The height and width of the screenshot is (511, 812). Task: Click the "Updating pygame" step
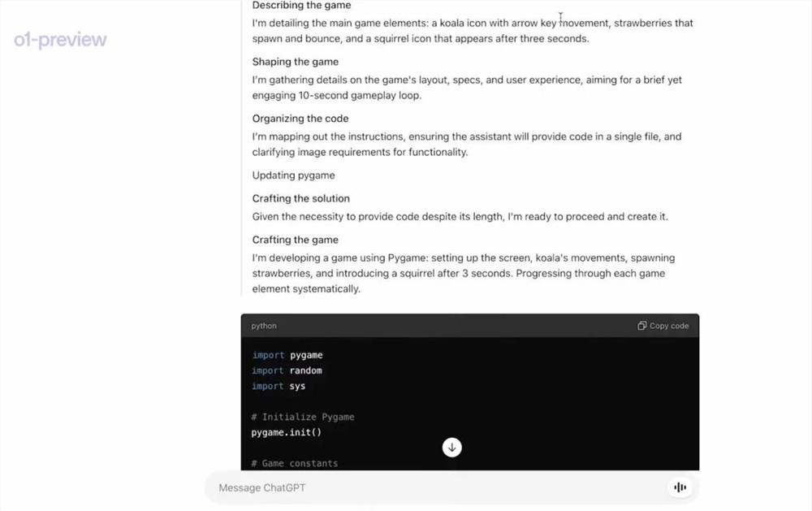pos(293,175)
